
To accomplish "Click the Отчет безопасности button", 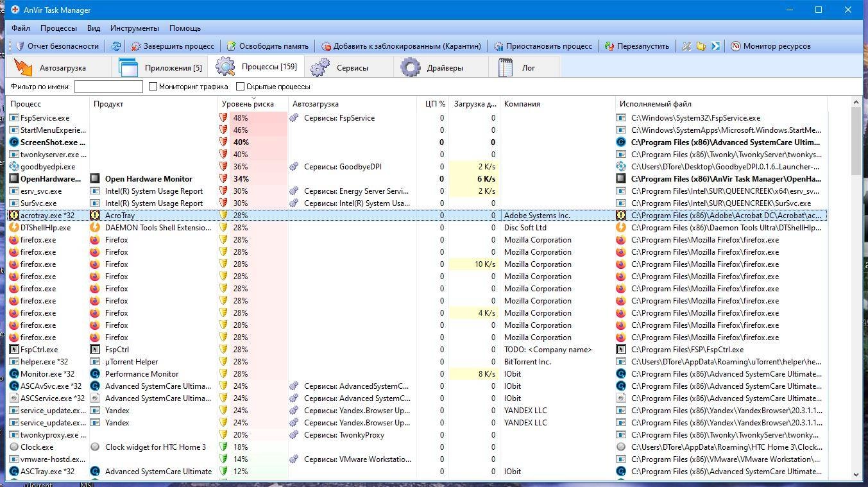I will coord(57,46).
